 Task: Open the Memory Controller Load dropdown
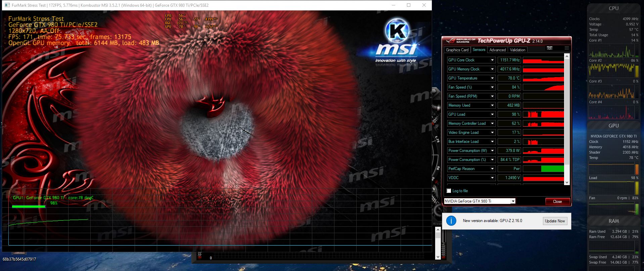(x=492, y=123)
